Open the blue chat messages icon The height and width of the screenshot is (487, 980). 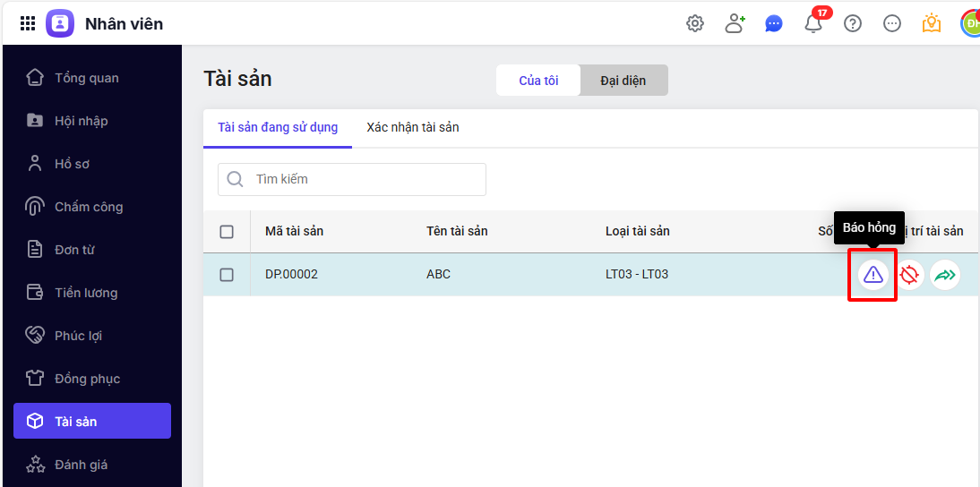(x=774, y=24)
